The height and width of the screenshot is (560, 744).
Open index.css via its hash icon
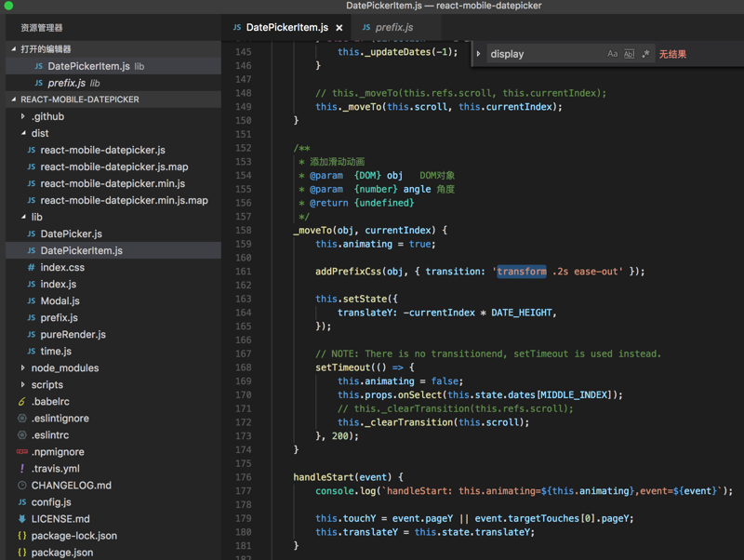click(31, 267)
